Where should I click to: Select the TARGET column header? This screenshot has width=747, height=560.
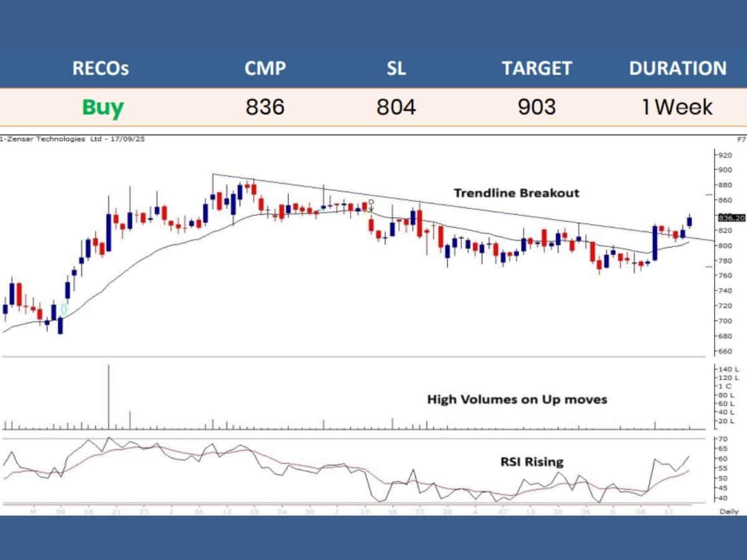[537, 68]
